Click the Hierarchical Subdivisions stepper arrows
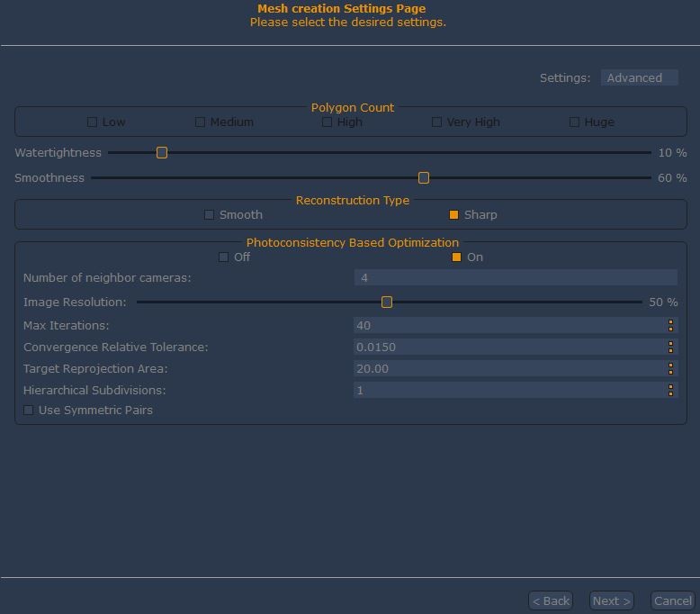The width and height of the screenshot is (700, 614). 670,391
